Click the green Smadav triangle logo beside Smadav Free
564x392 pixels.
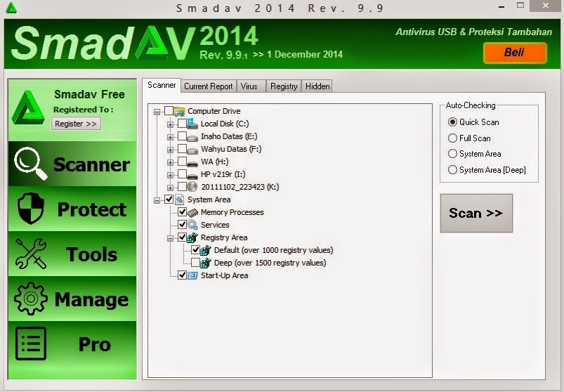(x=28, y=107)
